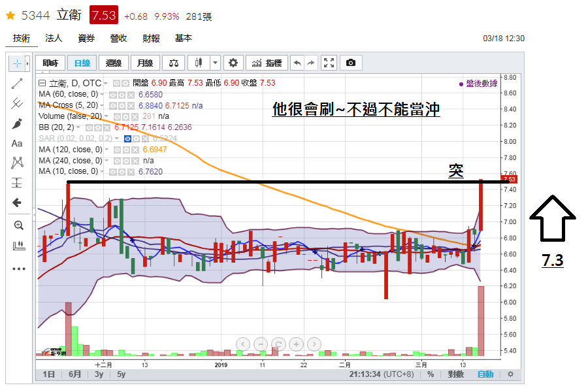Switch to the 營收 tab

[x=118, y=39]
